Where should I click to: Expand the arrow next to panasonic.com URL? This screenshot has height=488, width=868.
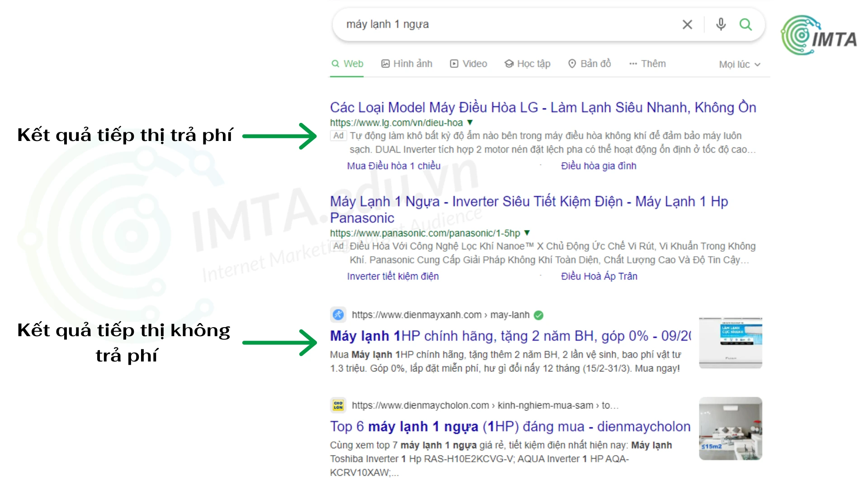pyautogui.click(x=527, y=233)
